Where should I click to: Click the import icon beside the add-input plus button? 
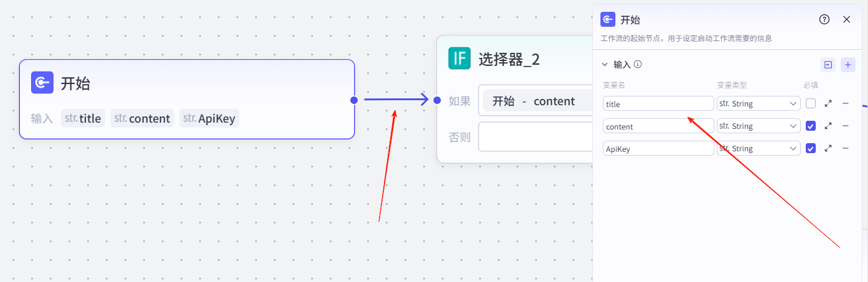point(828,64)
